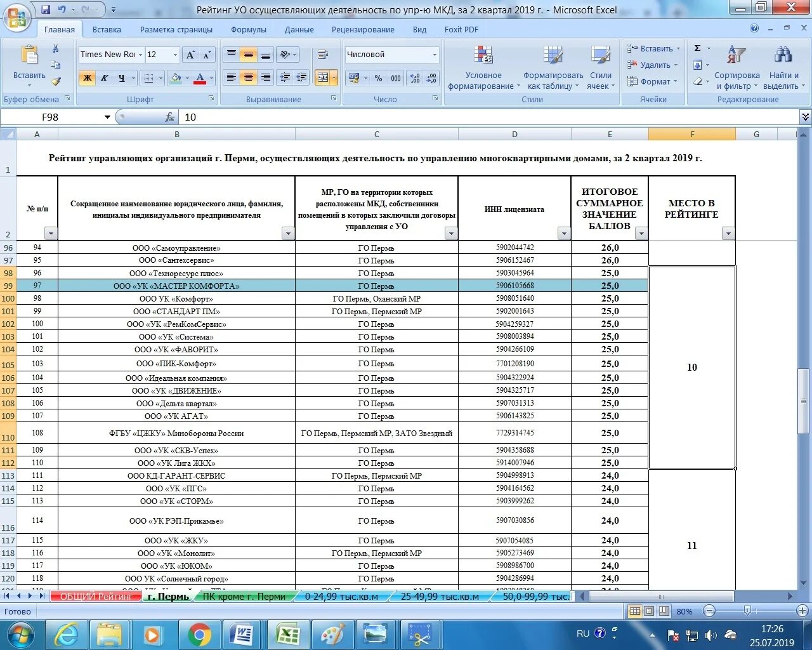Align text left
This screenshot has width=812, height=650.
pyautogui.click(x=232, y=77)
